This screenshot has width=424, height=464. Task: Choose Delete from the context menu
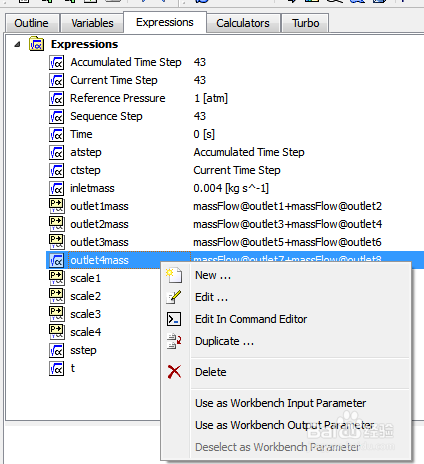286,372
